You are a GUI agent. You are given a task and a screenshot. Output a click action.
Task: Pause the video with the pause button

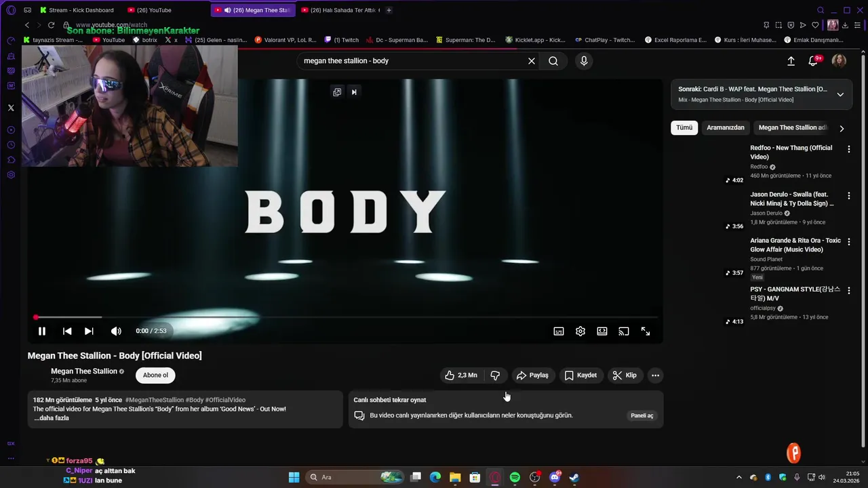point(41,331)
